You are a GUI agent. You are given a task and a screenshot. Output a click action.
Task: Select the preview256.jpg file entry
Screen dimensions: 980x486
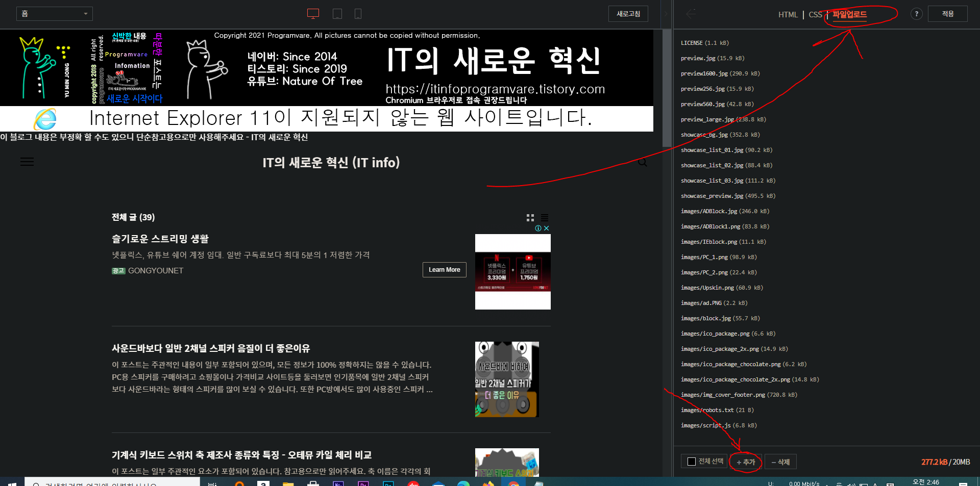pos(717,89)
